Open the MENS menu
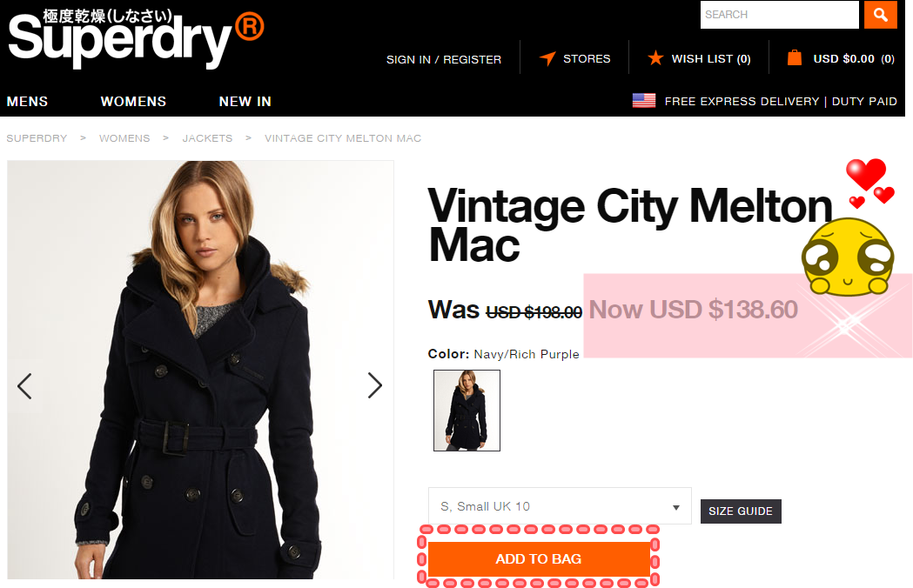Viewport: 913px width, 588px height. click(x=27, y=101)
